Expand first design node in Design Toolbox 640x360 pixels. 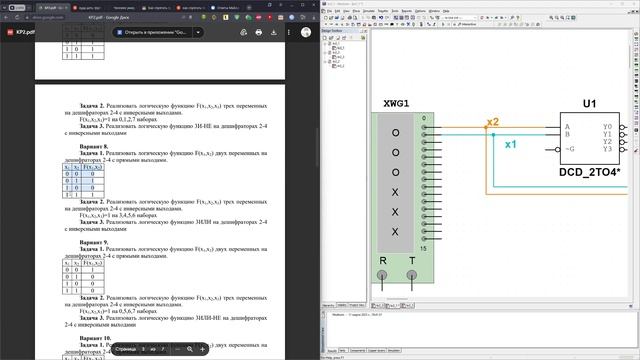click(325, 43)
